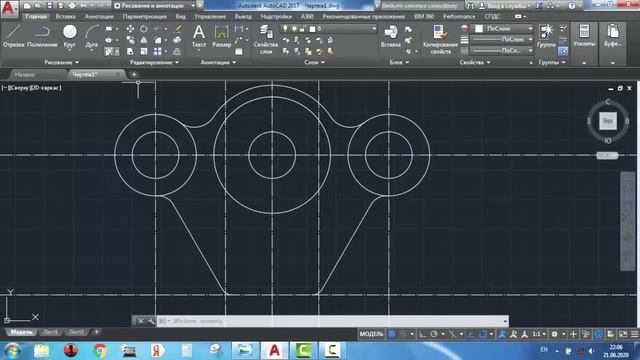Select the Array tool in Редактирование
This screenshot has width=640, height=360.
pos(158,51)
